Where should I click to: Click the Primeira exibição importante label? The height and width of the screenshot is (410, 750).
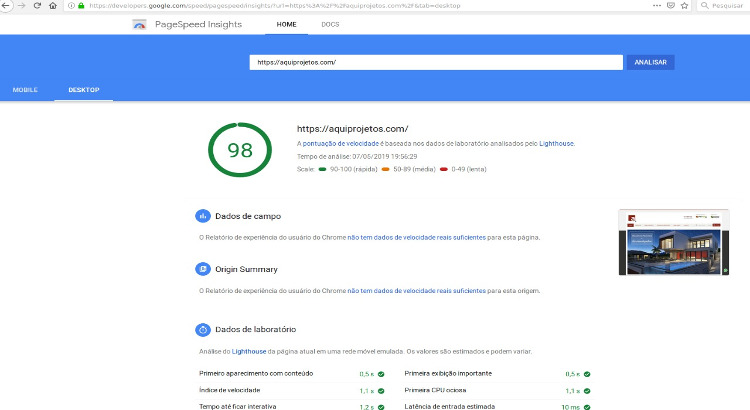click(448, 374)
